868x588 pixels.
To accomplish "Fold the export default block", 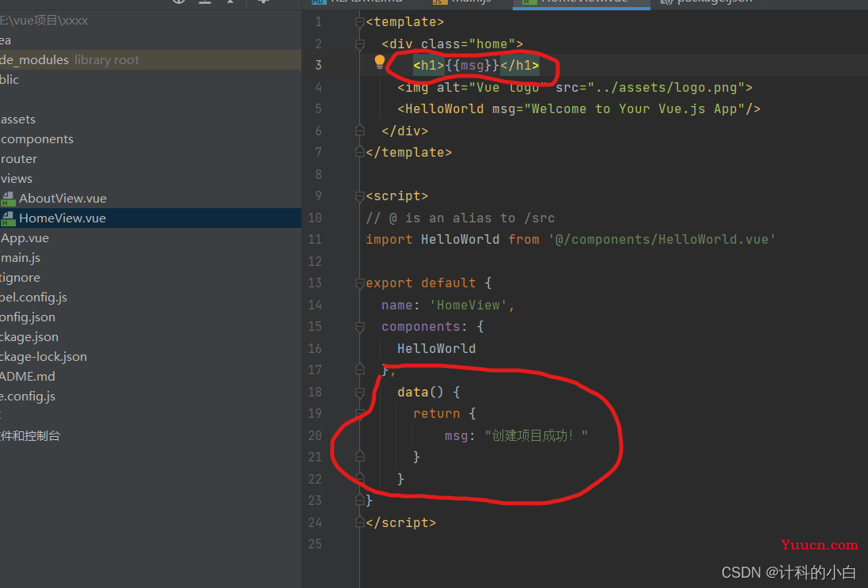I will [x=360, y=283].
